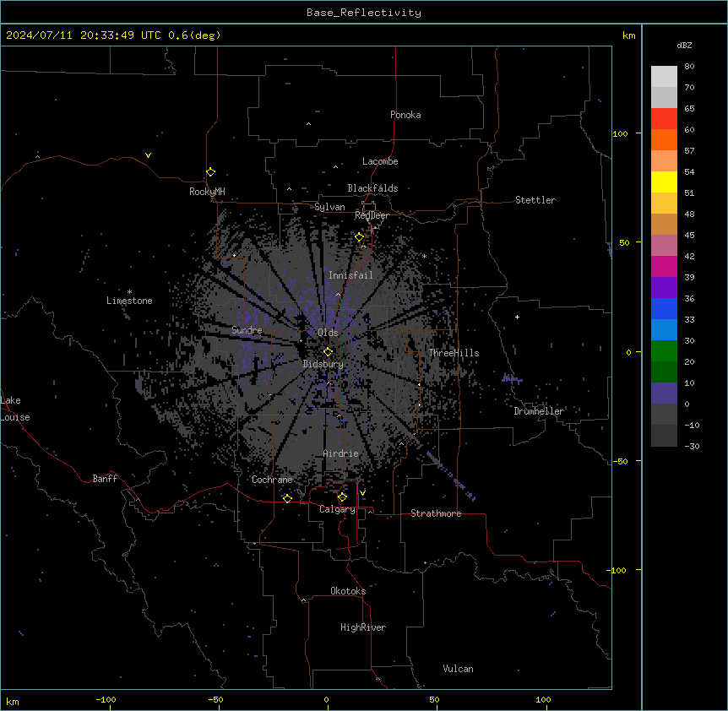This screenshot has width=728, height=711.
Task: Select the Sylvan label
Action: pos(329,207)
